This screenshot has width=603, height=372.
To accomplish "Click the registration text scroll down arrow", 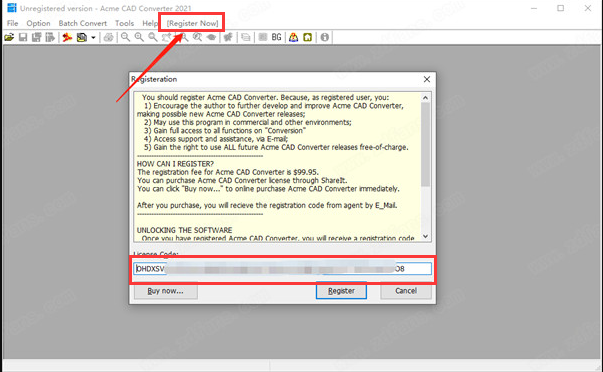I will (x=425, y=236).
